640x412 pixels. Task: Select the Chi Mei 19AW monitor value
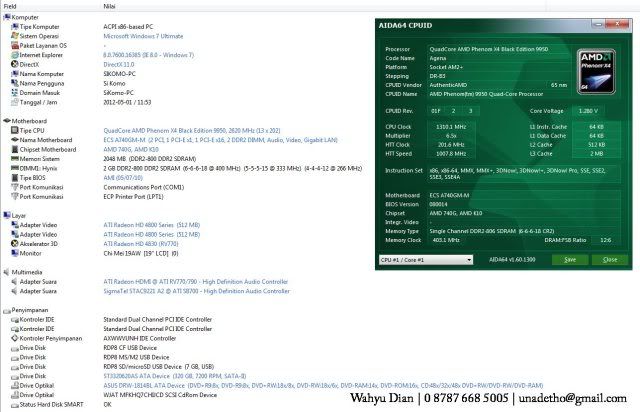141,253
